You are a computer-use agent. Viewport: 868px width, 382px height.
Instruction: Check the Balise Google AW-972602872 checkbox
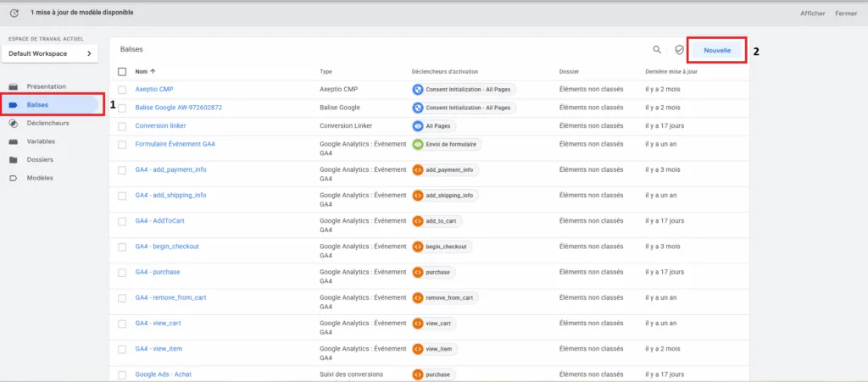coord(122,108)
